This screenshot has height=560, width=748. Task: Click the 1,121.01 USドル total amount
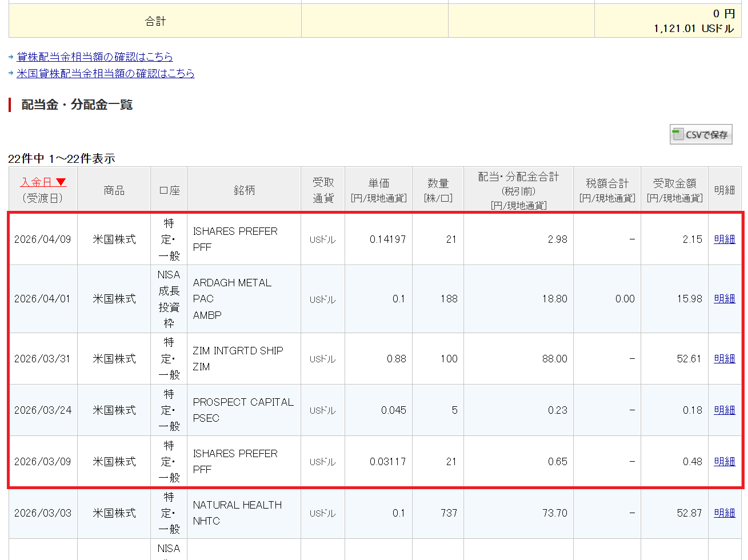coord(693,29)
